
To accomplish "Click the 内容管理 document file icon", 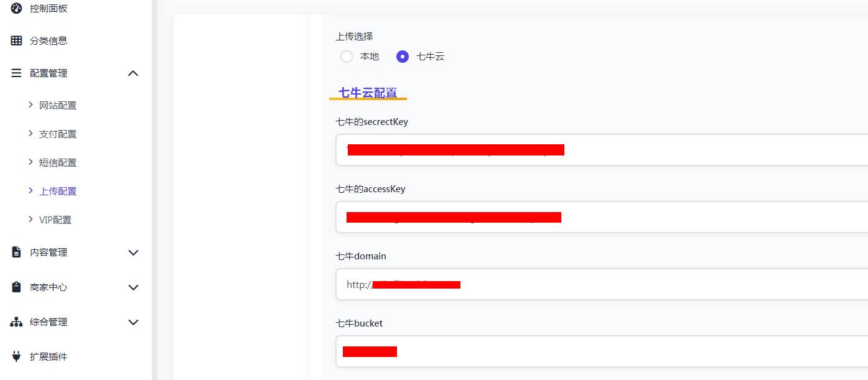I will (16, 252).
